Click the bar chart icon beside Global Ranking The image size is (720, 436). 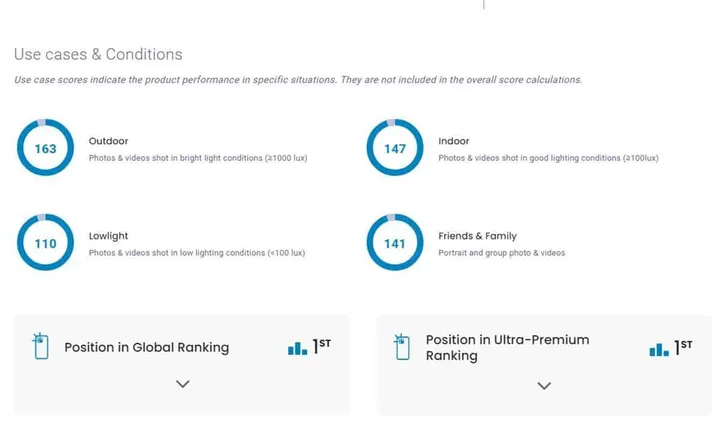point(297,348)
